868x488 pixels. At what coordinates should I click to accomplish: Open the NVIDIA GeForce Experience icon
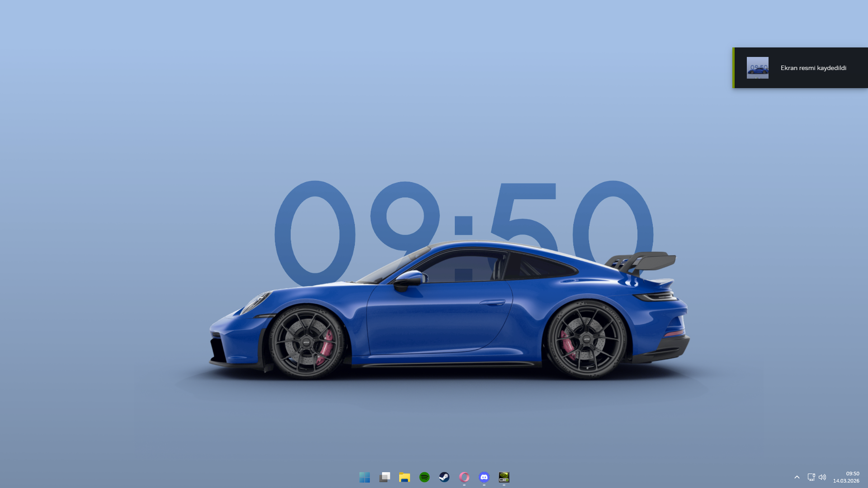[x=504, y=477]
